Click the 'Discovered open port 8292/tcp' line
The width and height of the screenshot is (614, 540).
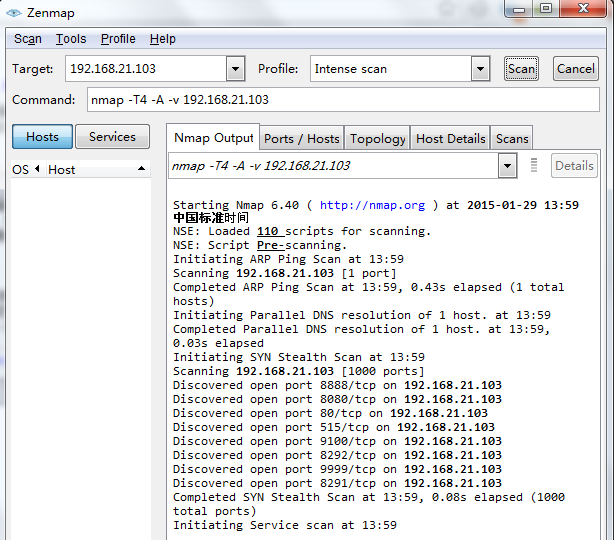click(337, 455)
